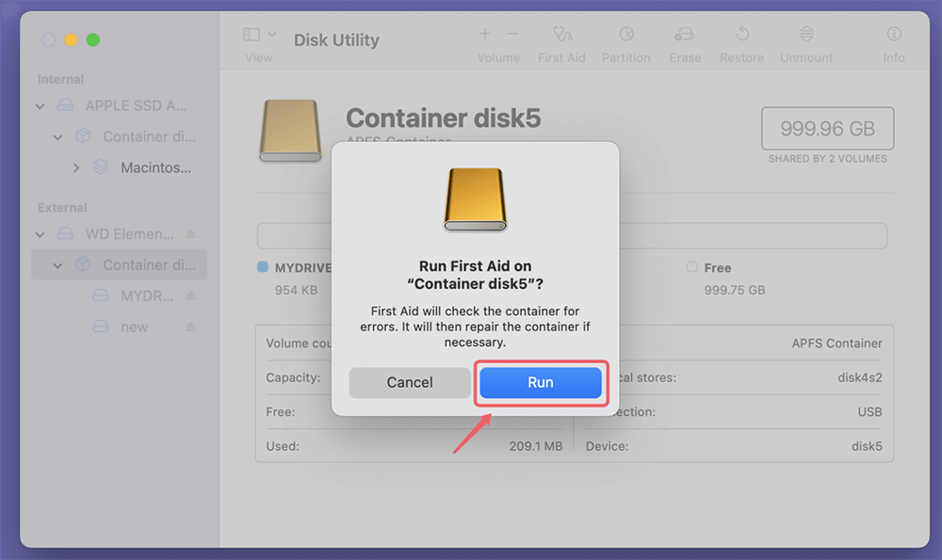Collapse the APPLE SSD disk tree

41,106
